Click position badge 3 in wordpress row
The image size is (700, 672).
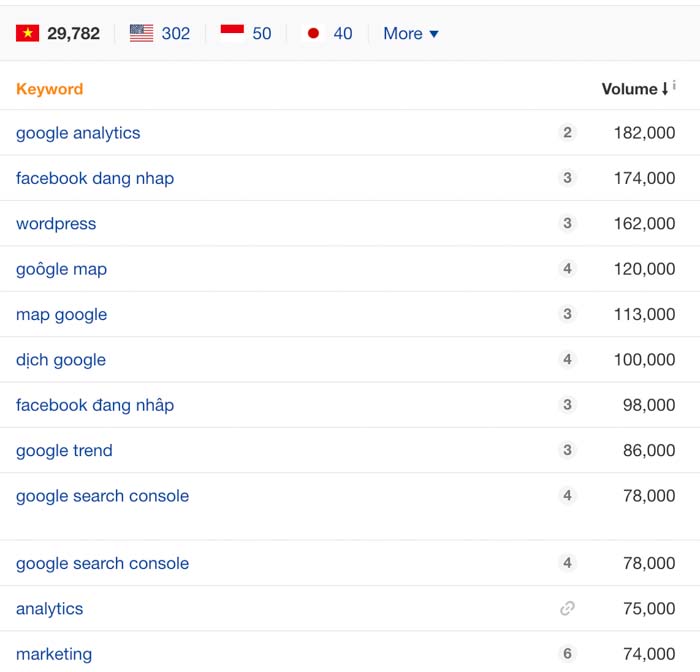(x=567, y=223)
